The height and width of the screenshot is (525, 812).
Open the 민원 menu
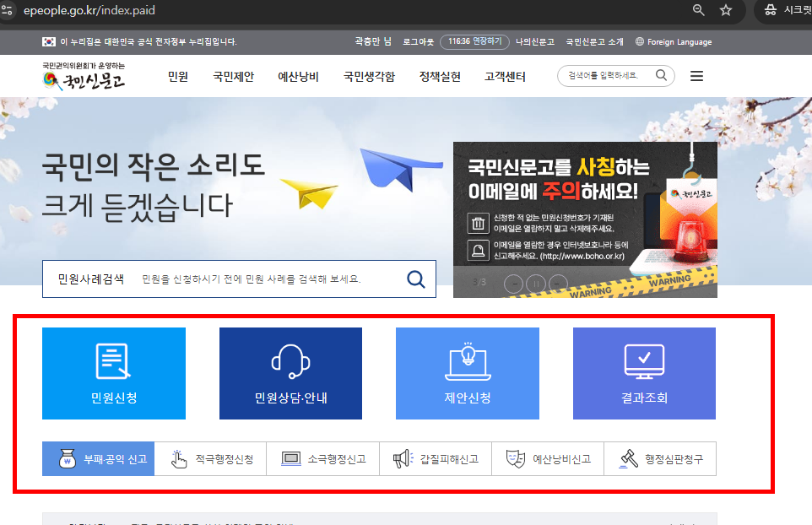(177, 75)
